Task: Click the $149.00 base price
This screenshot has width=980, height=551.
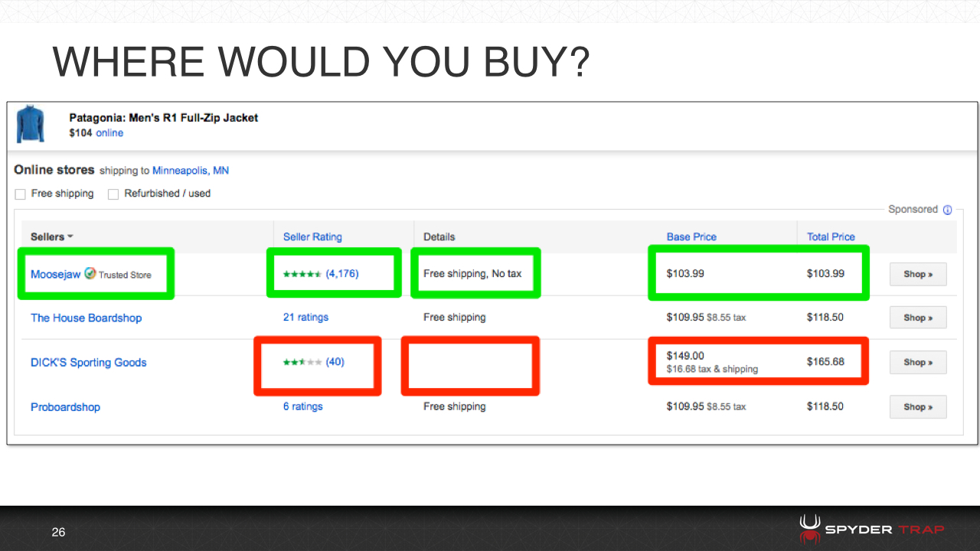Action: click(x=685, y=356)
